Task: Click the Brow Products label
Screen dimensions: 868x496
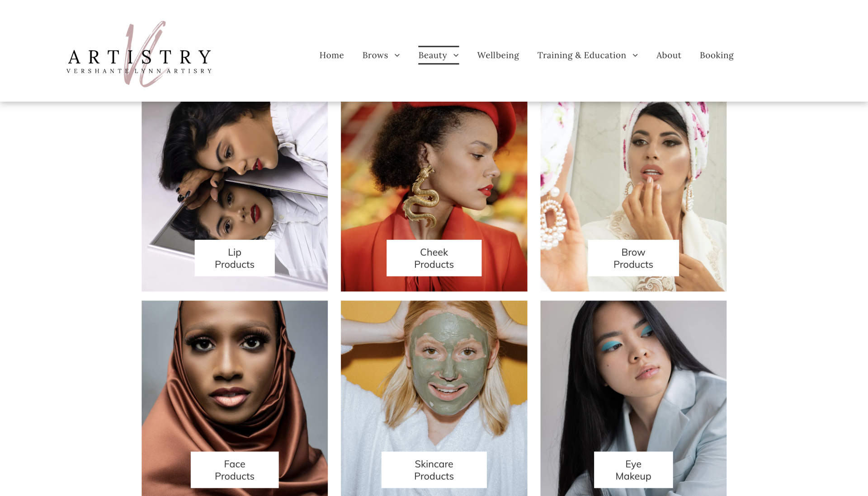Action: [633, 258]
